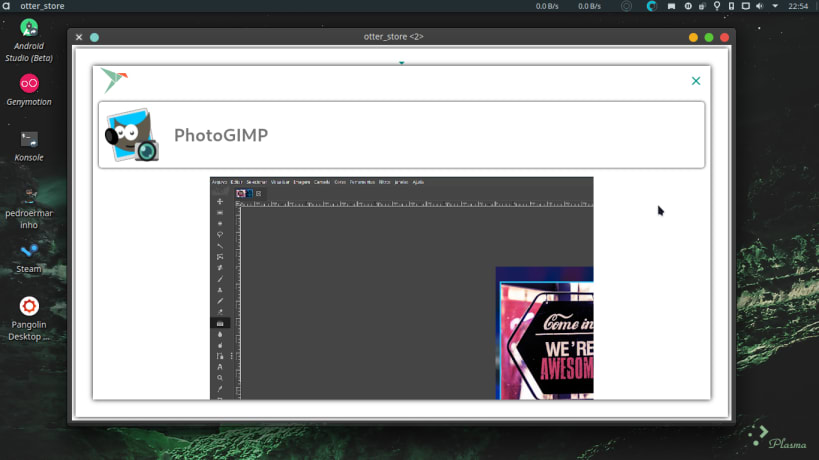Click the green maximize button of otter_store window
Screen dimensions: 819x460
tap(709, 37)
